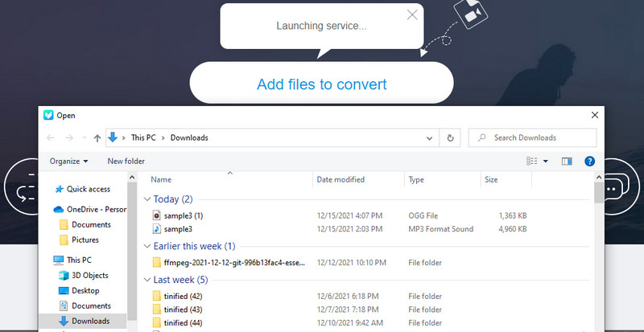Sort files by Date modified column
The height and width of the screenshot is (332, 644).
(341, 180)
